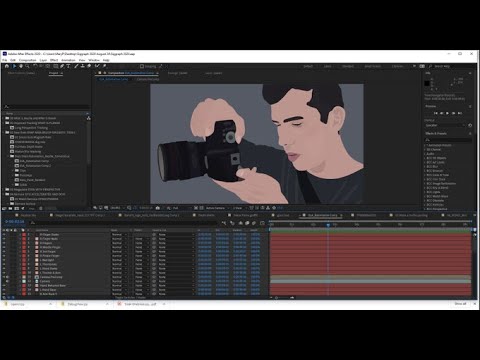
Task: Open the File menu
Action: coord(5,60)
